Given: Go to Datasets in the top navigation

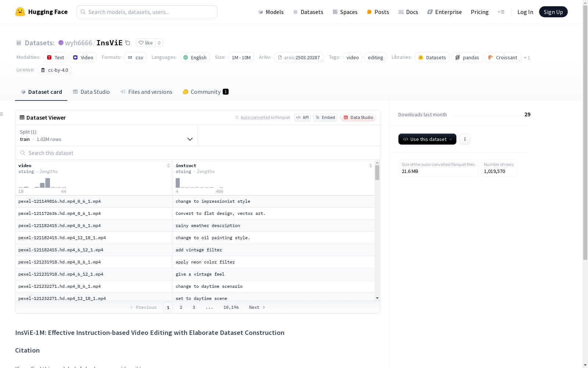Looking at the screenshot, I should click(x=308, y=12).
